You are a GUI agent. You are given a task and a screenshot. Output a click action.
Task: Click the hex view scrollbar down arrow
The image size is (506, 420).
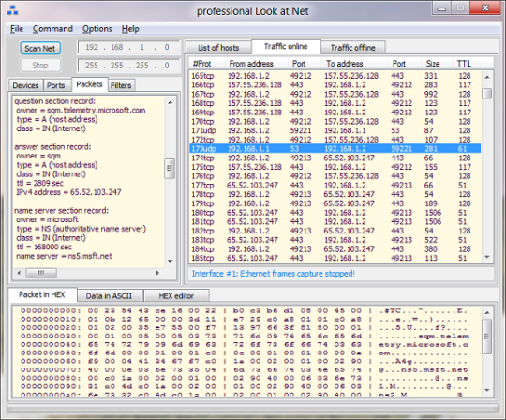pos(487,390)
